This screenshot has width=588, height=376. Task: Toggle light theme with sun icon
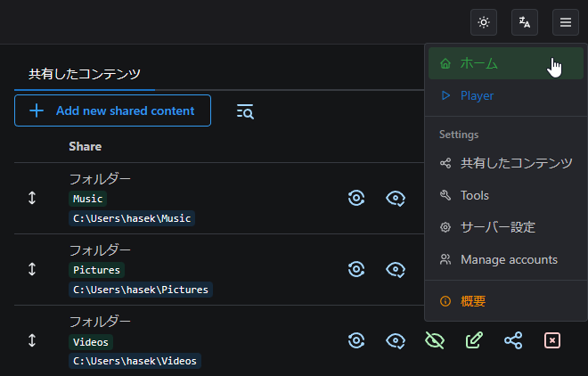coord(484,22)
